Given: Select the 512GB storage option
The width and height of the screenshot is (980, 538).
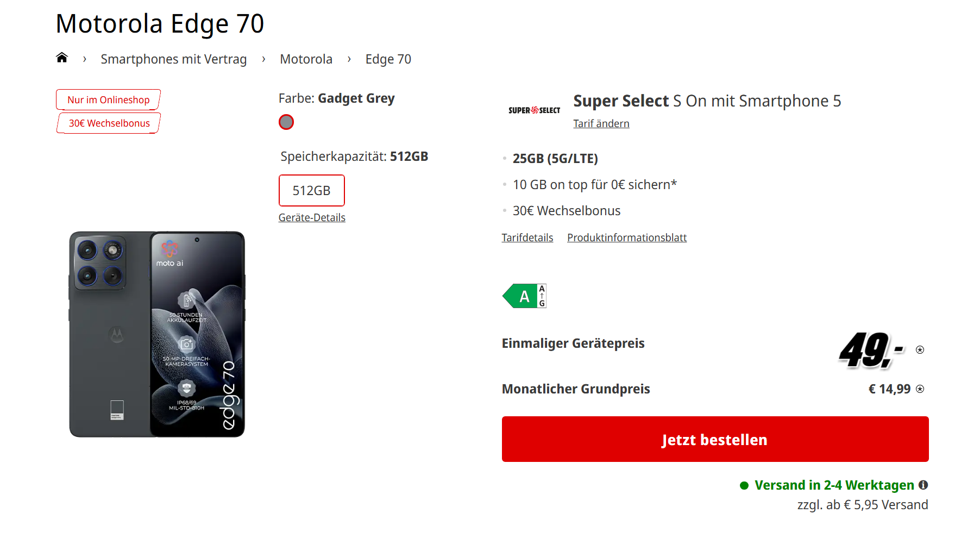Looking at the screenshot, I should (311, 191).
